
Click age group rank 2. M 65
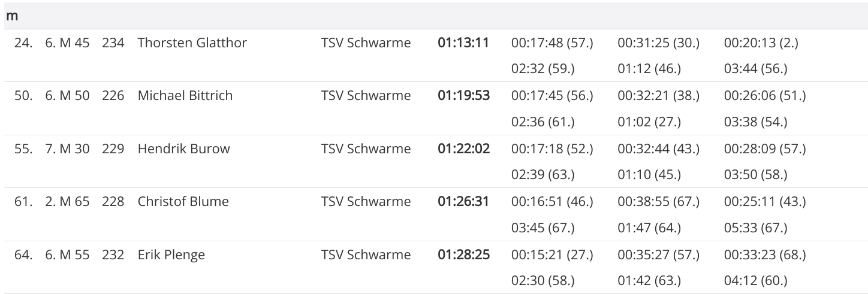67,201
